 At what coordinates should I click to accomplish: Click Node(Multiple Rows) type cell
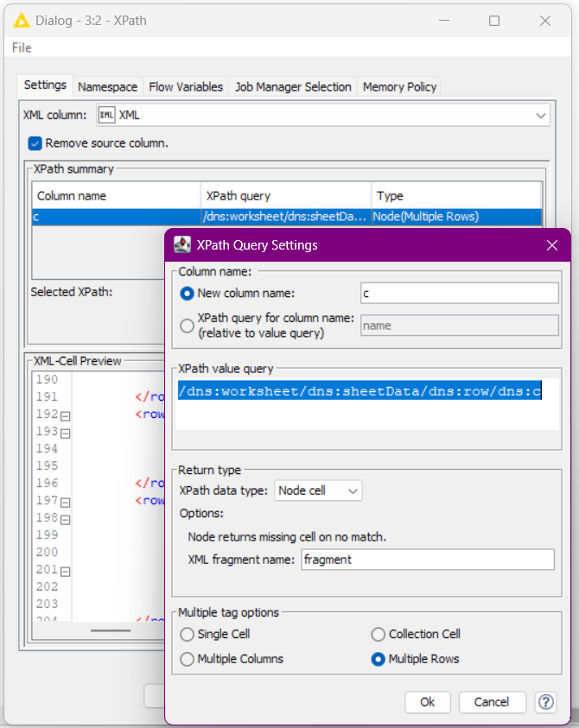tap(456, 217)
